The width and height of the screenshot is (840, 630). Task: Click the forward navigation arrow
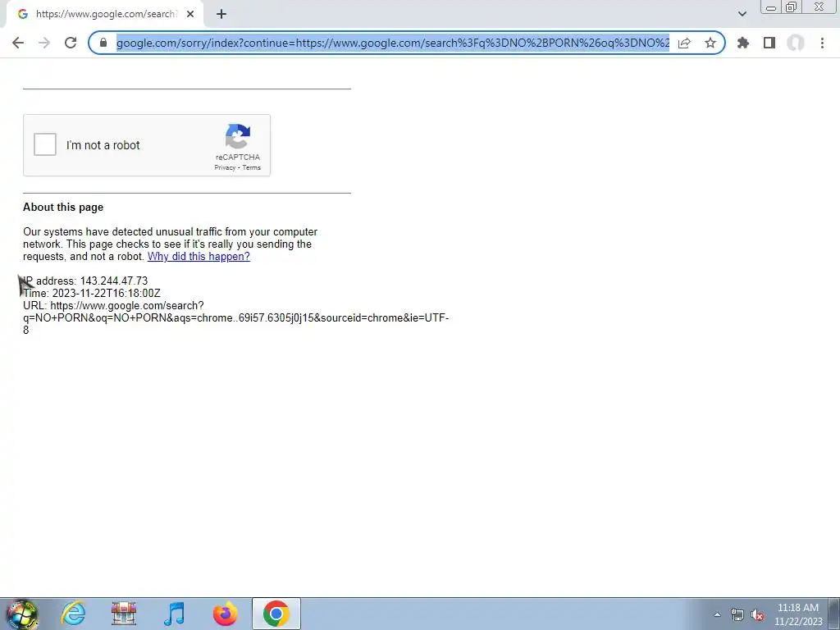point(44,43)
